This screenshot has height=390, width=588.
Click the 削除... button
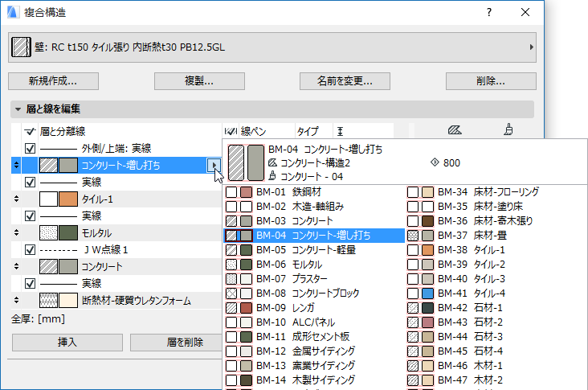pos(491,81)
